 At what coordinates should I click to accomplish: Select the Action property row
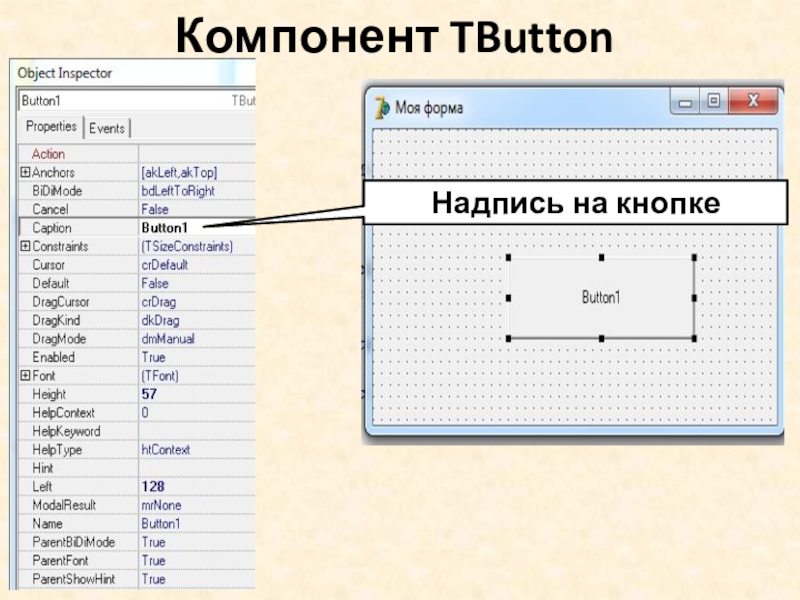point(137,154)
